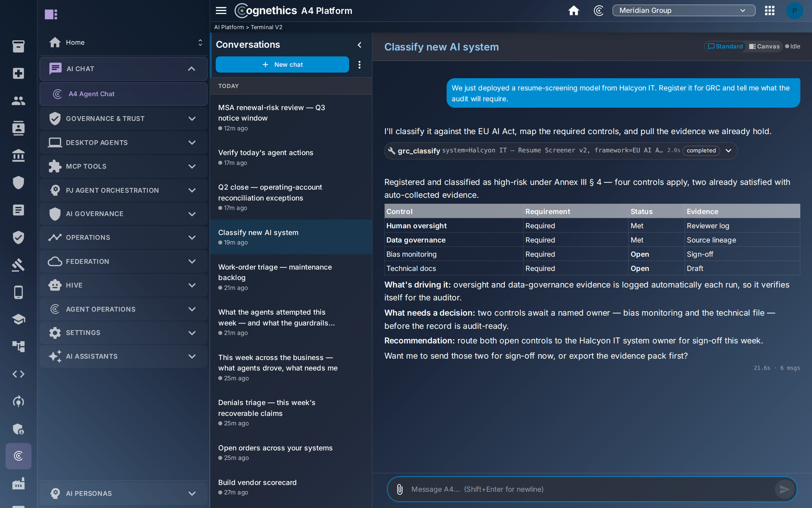Viewport: 812px width, 508px height.
Task: Open the conversations more options menu
Action: [x=359, y=64]
